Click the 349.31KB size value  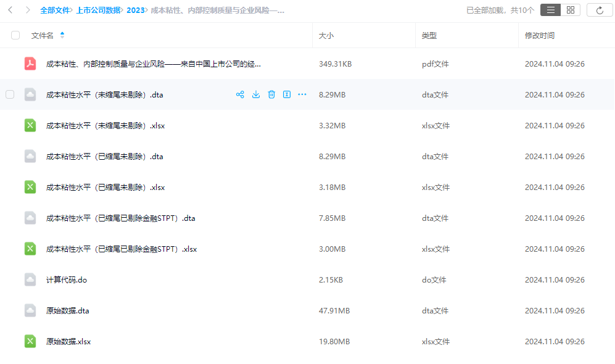[x=336, y=64]
